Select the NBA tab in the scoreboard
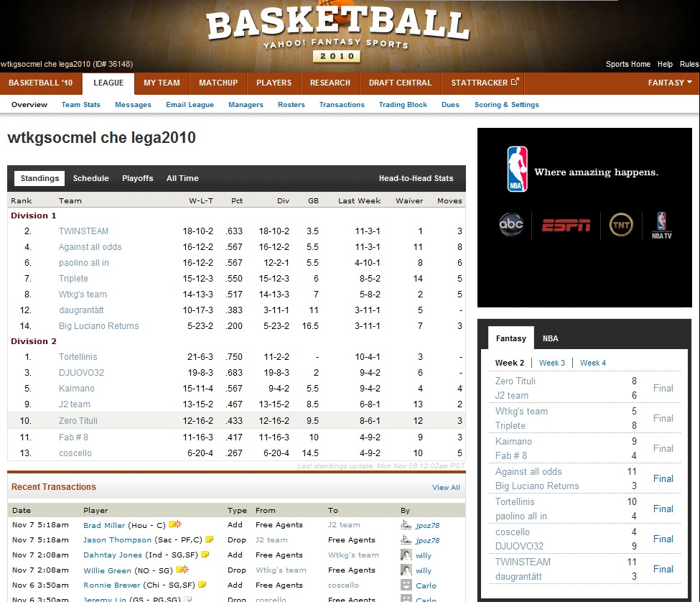The image size is (700, 607). [550, 338]
